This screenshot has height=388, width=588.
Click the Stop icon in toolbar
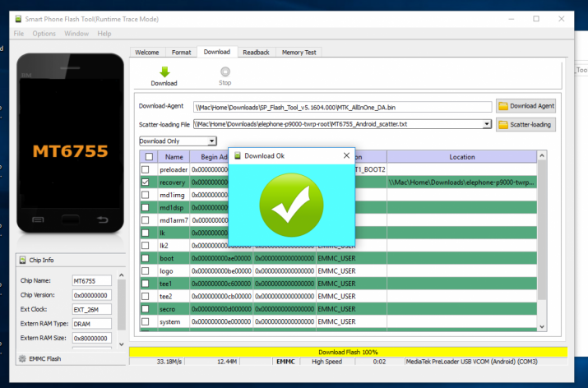click(x=225, y=72)
